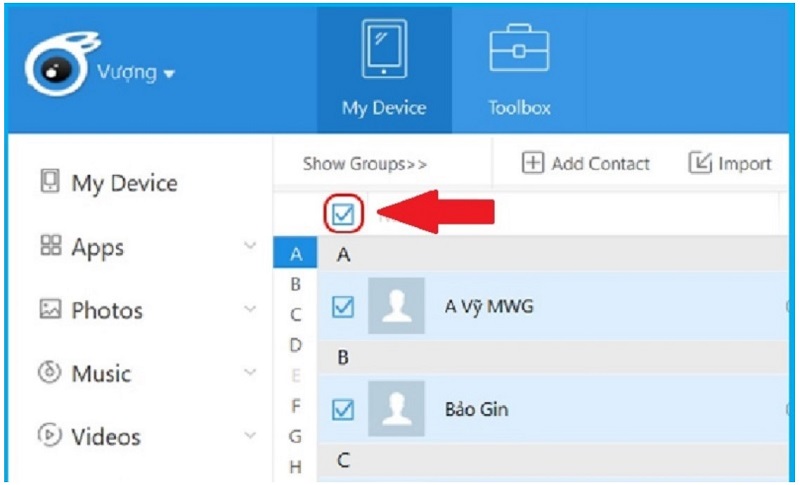Click the iTools eye logo icon

click(x=55, y=71)
